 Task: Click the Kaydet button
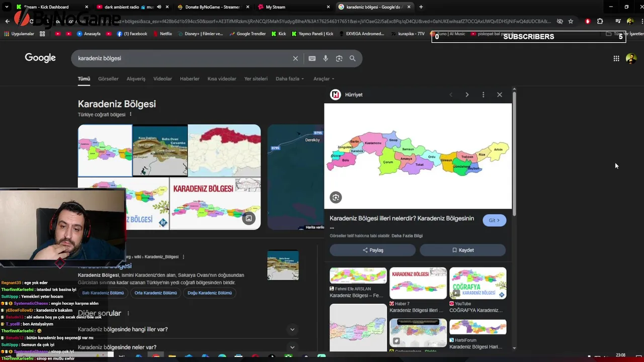click(463, 250)
